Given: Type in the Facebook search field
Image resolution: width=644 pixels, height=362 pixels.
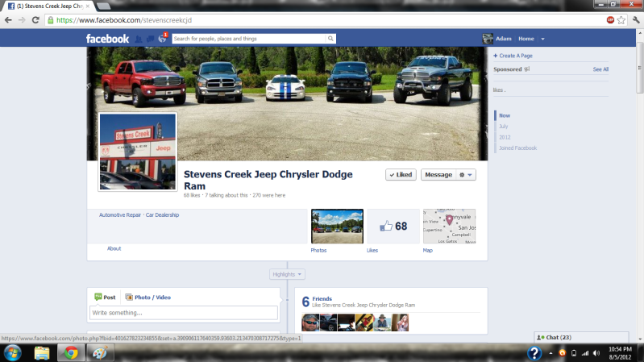Looking at the screenshot, I should pyautogui.click(x=249, y=39).
